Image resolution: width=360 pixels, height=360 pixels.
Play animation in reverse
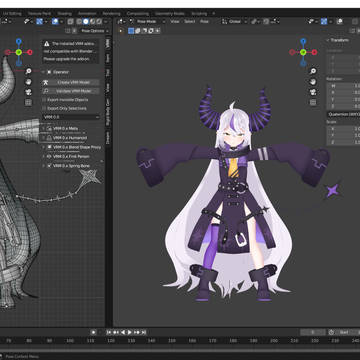[x=123, y=332]
